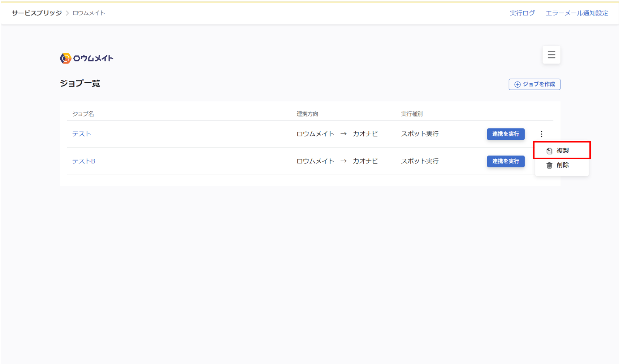The image size is (619, 364).
Task: Click the three-dot menu for テスト row
Action: (x=541, y=134)
